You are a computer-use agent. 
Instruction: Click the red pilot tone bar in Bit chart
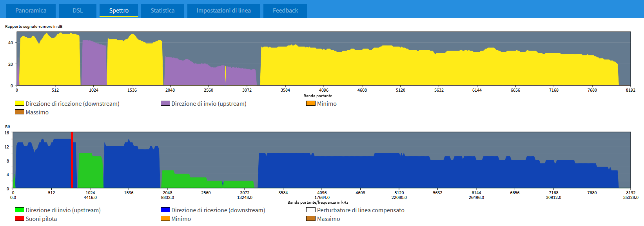coord(72,161)
